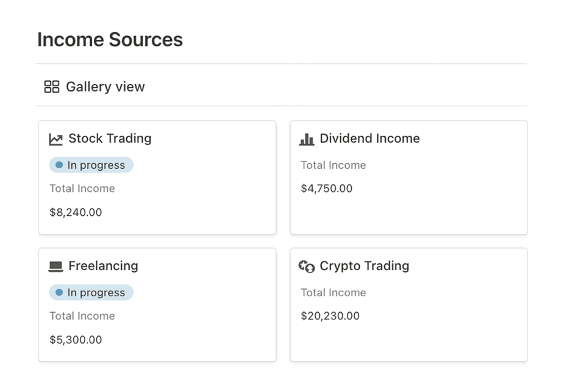
Task: Click the Total Income label on Dividend Income
Action: click(x=333, y=165)
